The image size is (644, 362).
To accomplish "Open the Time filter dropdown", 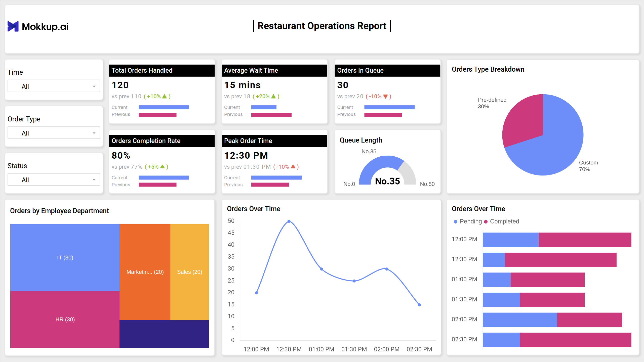I will coord(54,86).
